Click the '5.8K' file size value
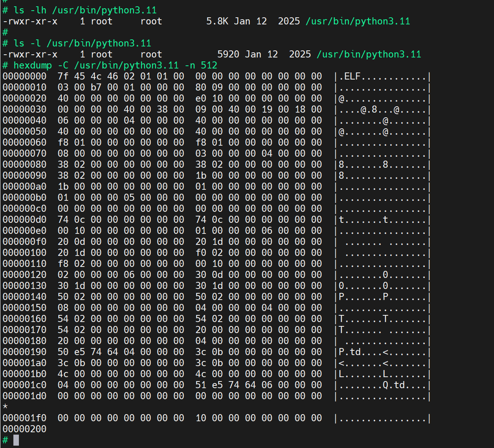Screen dimensions: 494x448 217,21
